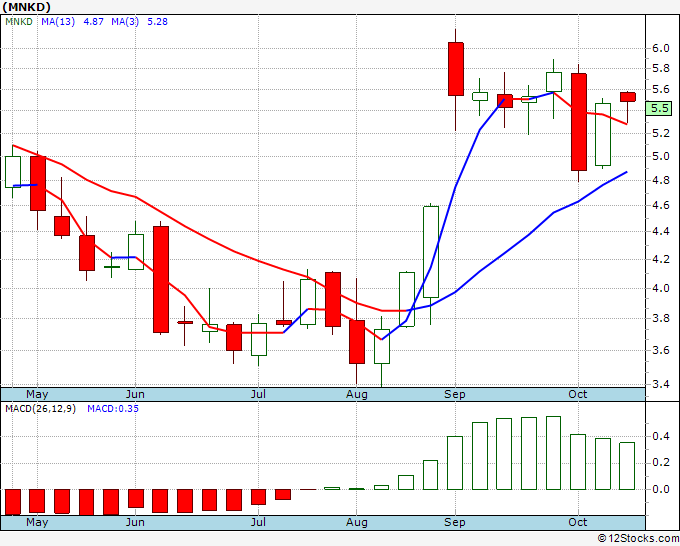This screenshot has height=546, width=680.
Task: Select the 3.8 price axis label
Action: click(x=661, y=319)
